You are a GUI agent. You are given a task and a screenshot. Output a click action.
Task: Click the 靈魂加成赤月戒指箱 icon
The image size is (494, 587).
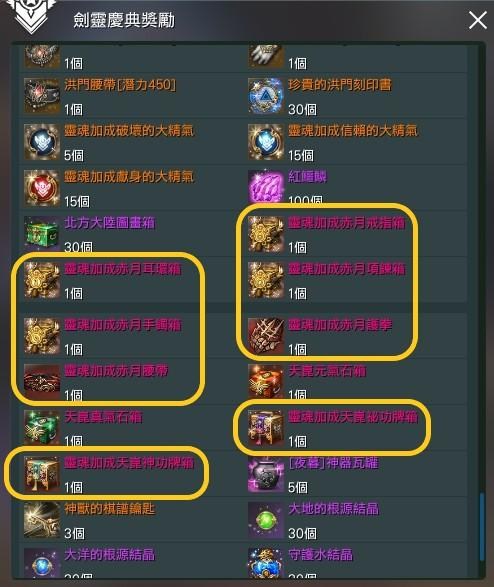(266, 234)
